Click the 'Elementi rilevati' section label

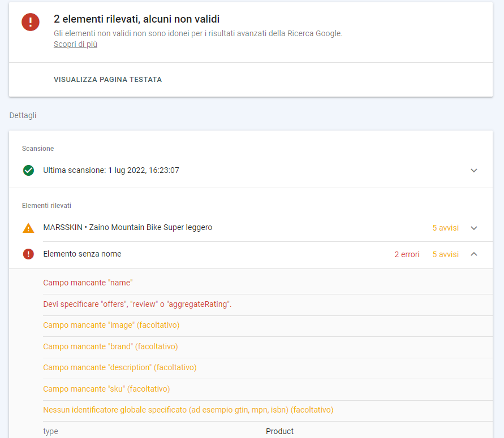pos(46,206)
